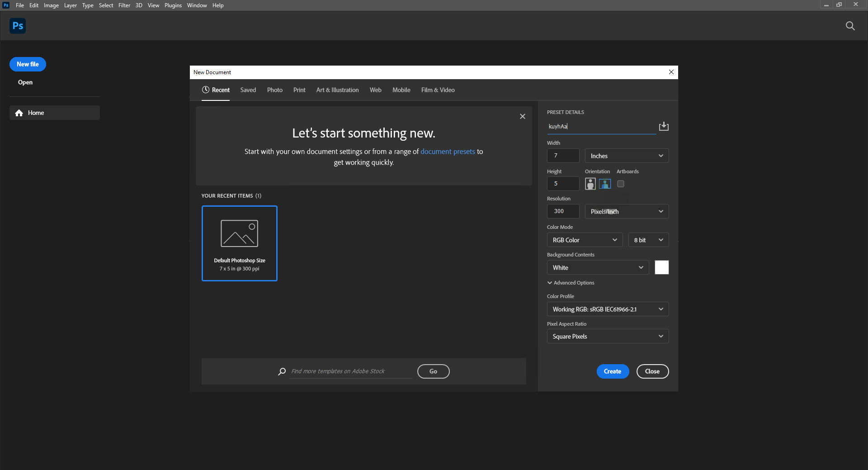868x470 pixels.
Task: Open the Image menu
Action: pos(51,5)
